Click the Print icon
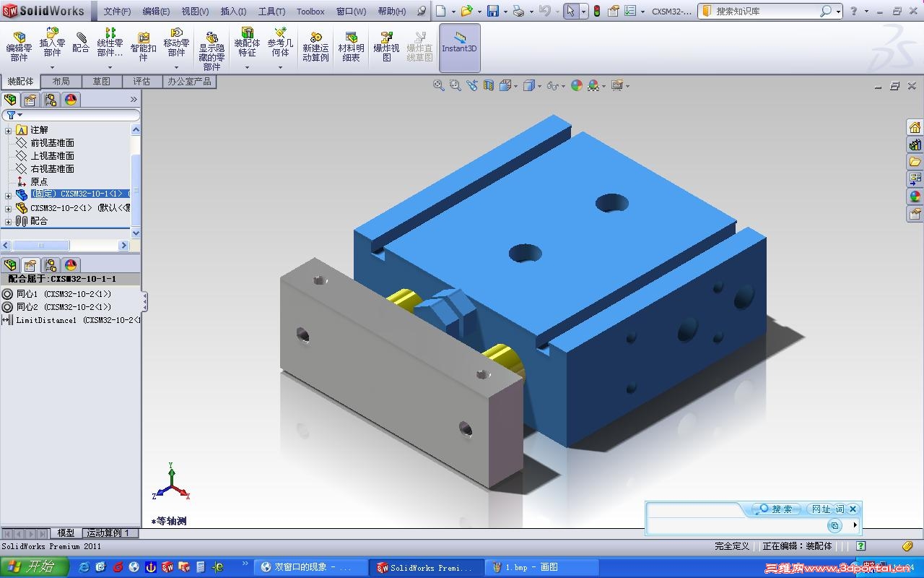This screenshot has height=578, width=924. (518, 11)
